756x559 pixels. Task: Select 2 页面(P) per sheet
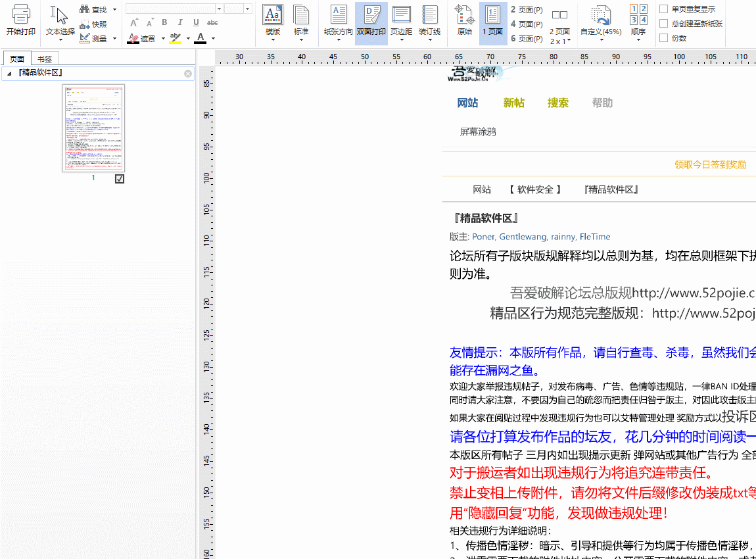point(527,10)
